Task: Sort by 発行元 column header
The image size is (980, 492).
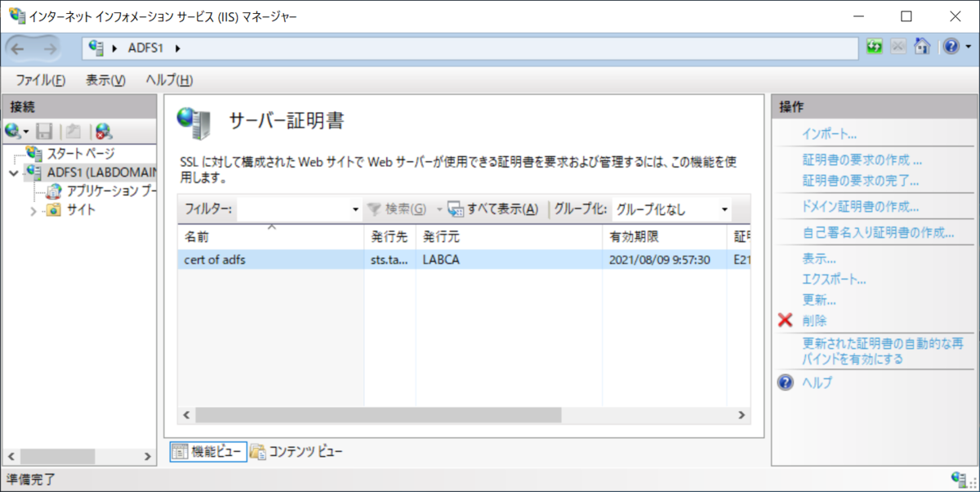Action: coord(509,237)
